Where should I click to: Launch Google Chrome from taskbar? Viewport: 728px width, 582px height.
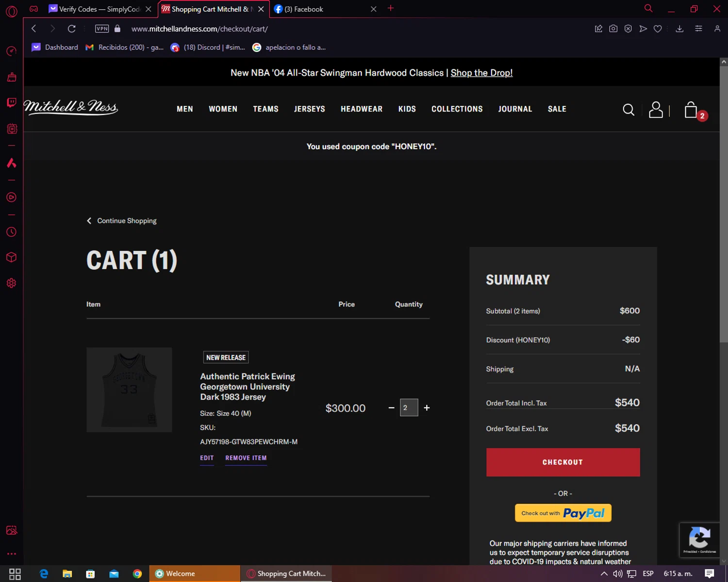point(137,574)
